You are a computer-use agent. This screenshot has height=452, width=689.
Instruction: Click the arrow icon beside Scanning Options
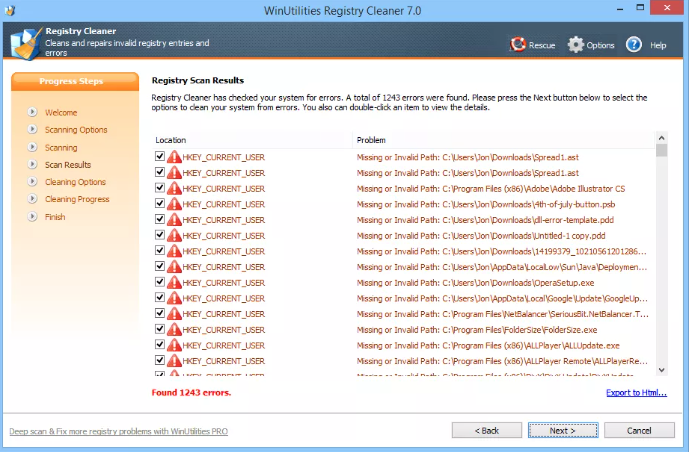pyautogui.click(x=32, y=129)
